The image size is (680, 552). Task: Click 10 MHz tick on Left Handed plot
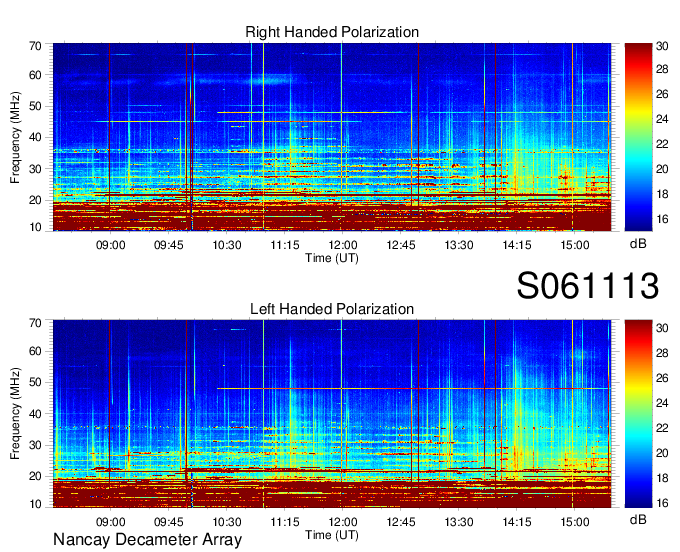35,504
